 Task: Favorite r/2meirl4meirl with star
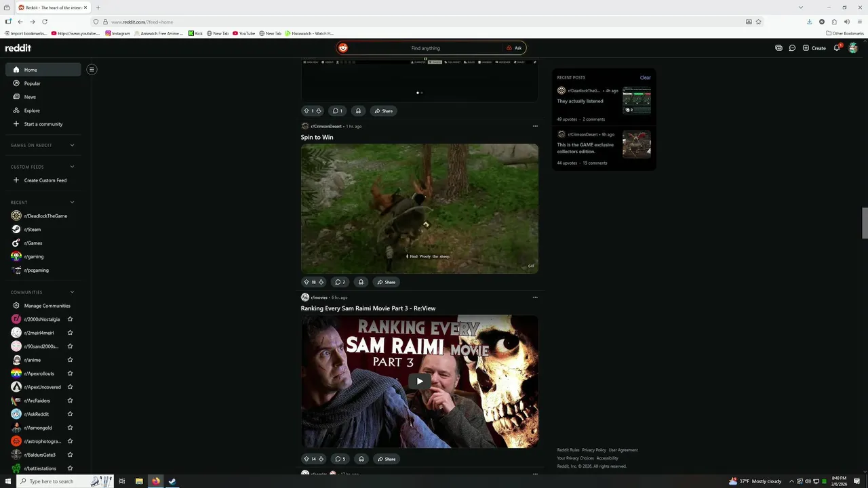[70, 333]
